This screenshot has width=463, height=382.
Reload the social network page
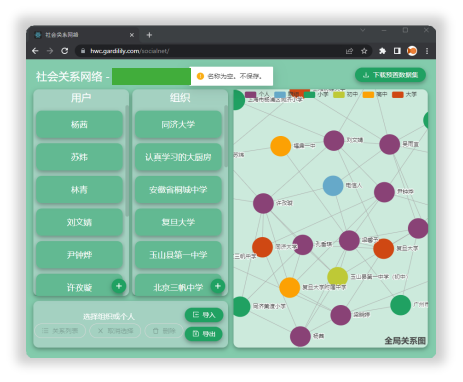click(65, 51)
